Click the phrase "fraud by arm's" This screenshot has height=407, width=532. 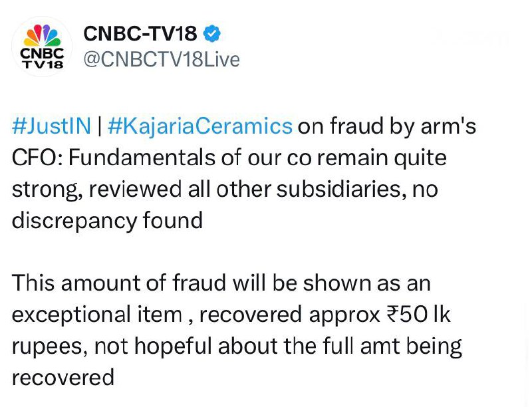[x=406, y=126]
